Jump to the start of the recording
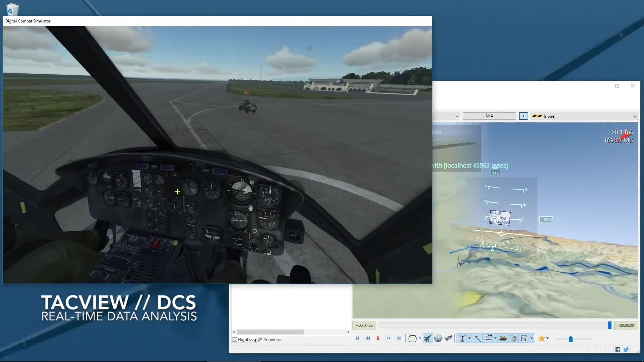 coord(357,338)
